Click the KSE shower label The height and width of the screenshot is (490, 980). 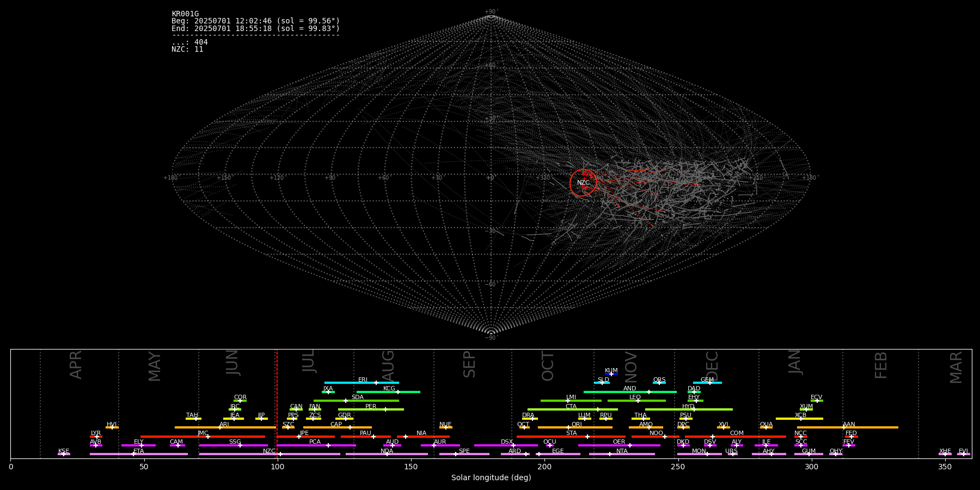pyautogui.click(x=64, y=451)
